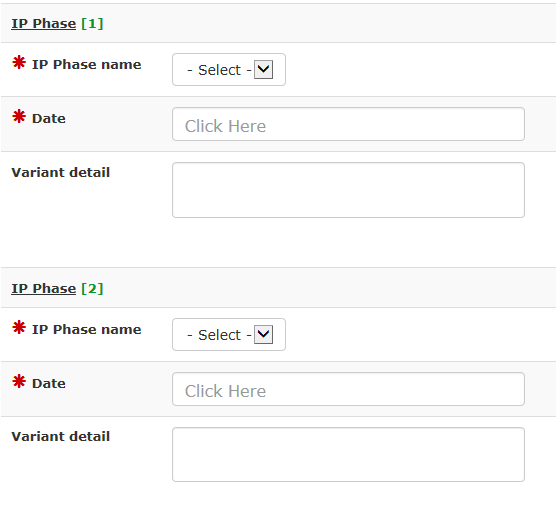Viewport: 556px width, 521px height.
Task: Click the dropdown arrow icon in phase 1
Action: pyautogui.click(x=263, y=69)
